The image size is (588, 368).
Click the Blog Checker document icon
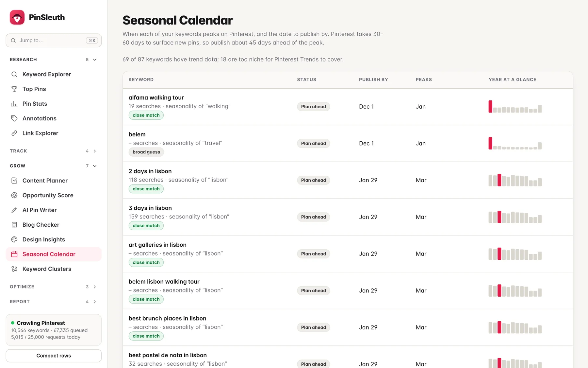(x=14, y=225)
